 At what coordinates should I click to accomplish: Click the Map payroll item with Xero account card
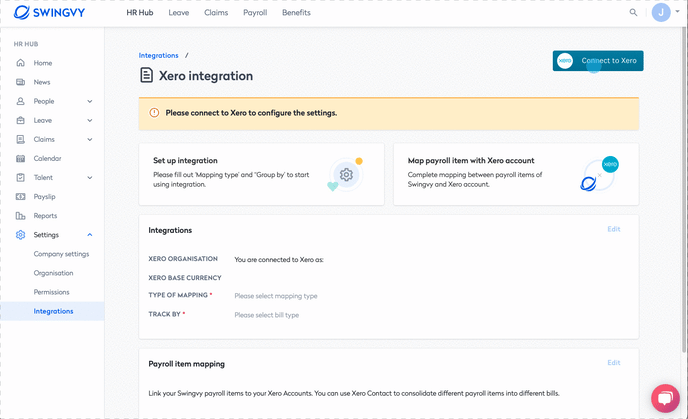(x=516, y=174)
